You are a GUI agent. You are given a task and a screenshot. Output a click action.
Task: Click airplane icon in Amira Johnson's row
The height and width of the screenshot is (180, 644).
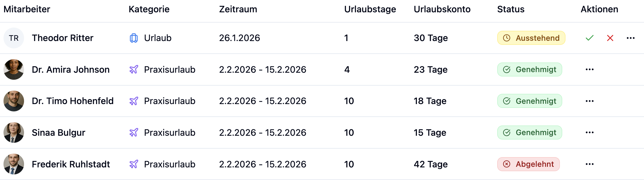coord(134,69)
